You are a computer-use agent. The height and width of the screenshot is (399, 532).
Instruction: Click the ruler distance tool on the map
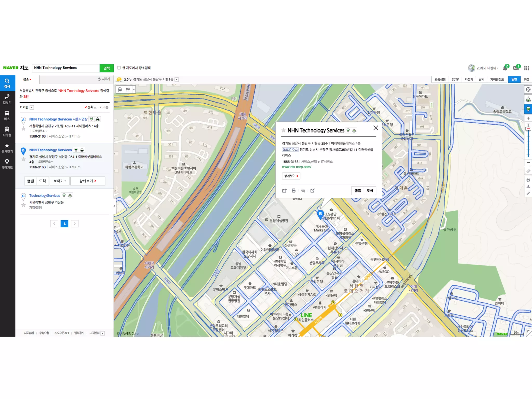click(x=528, y=171)
